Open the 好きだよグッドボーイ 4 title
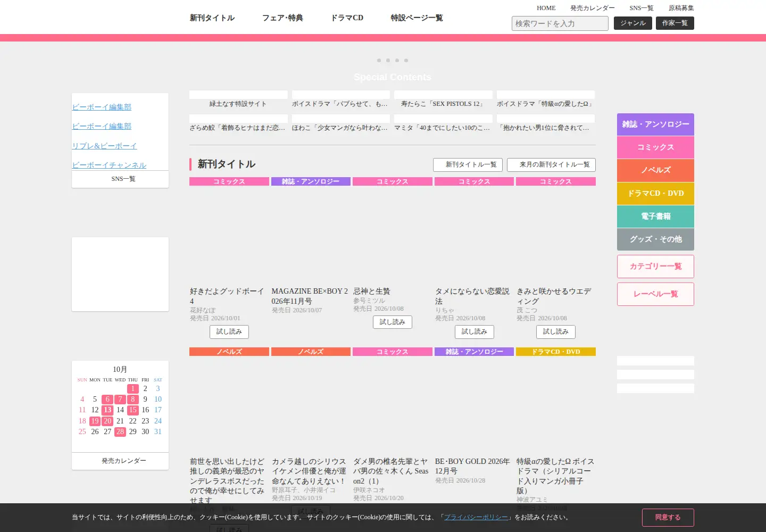The image size is (766, 532). click(227, 296)
